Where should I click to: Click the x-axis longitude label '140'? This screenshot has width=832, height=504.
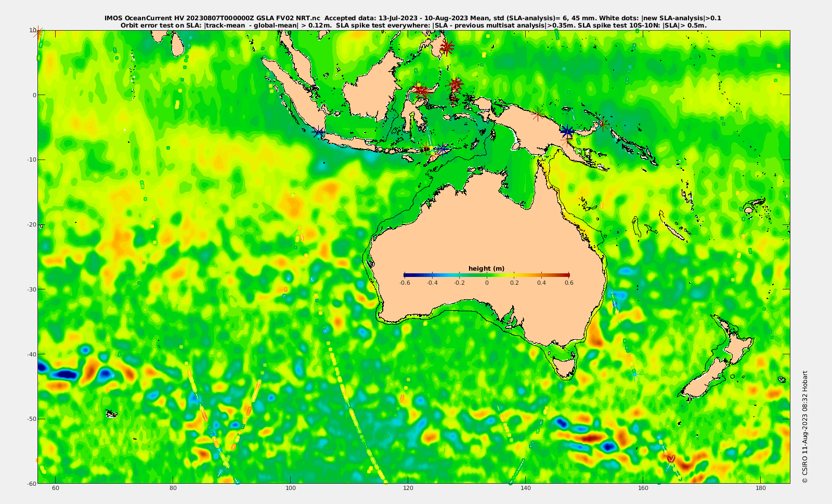coord(526,488)
